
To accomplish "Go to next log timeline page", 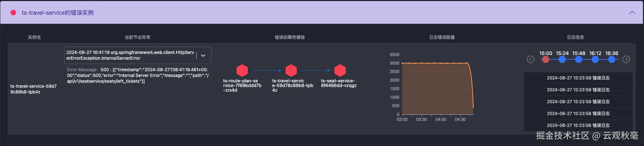I will tap(626, 59).
